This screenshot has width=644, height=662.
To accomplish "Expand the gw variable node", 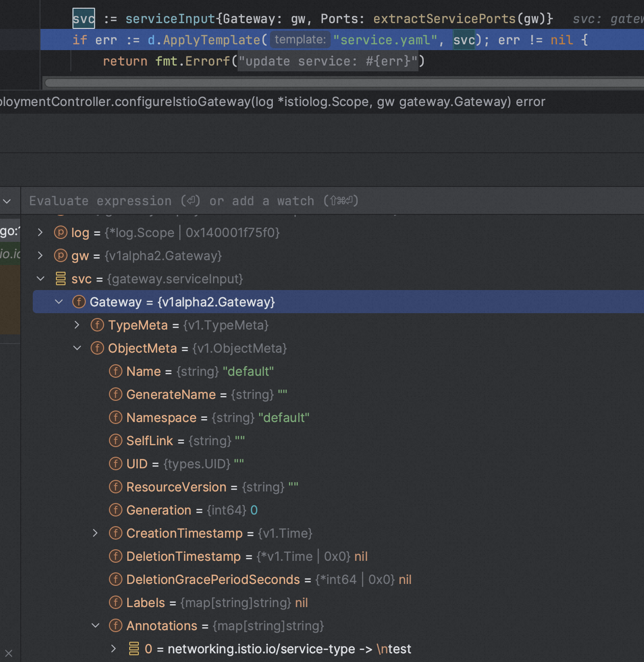I will (40, 256).
